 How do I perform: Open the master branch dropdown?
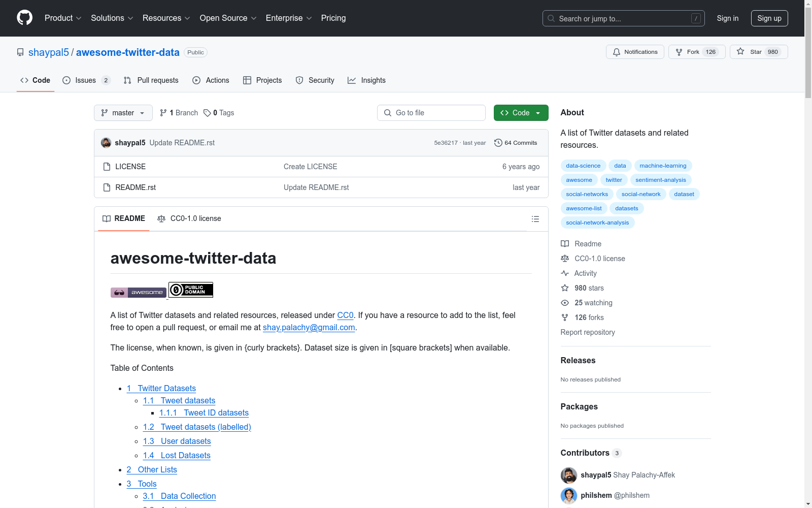pyautogui.click(x=123, y=113)
